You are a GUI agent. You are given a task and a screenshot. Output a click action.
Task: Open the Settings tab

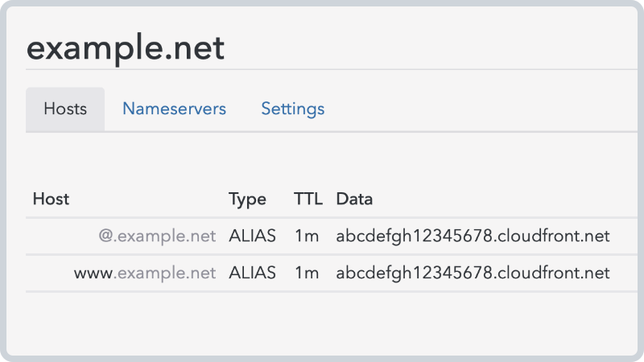(x=293, y=109)
